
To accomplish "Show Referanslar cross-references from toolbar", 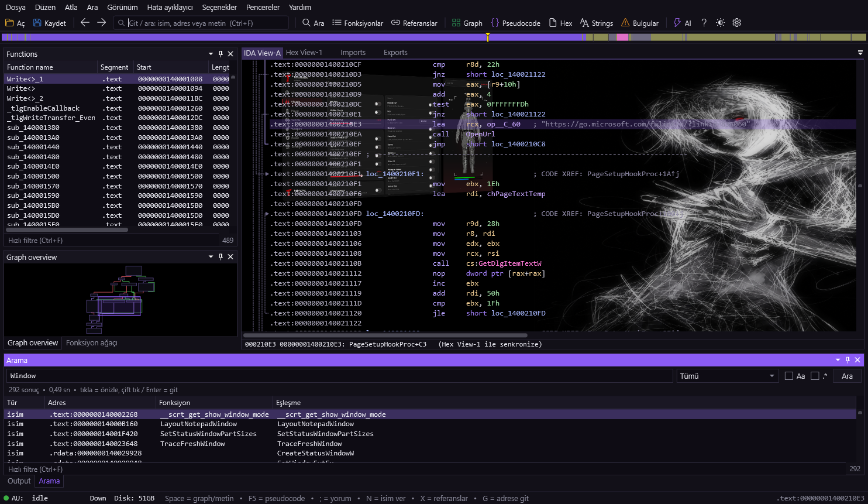I will point(414,23).
